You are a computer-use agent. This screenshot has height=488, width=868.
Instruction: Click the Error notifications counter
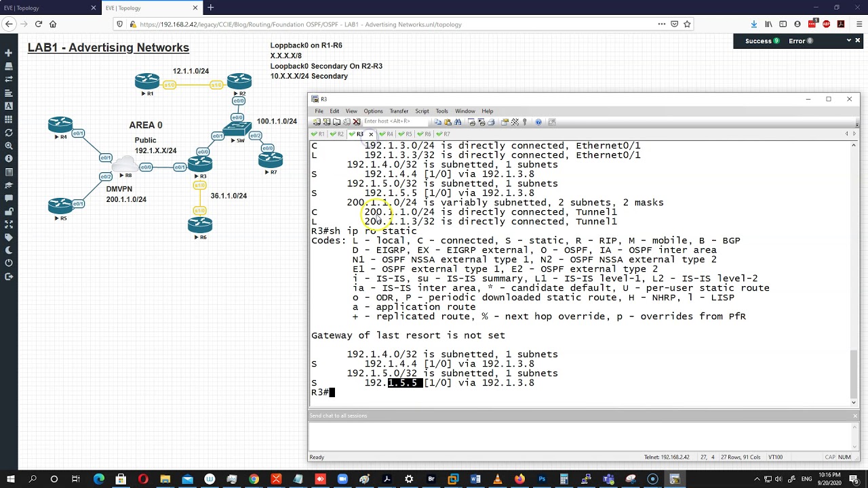[x=801, y=41]
